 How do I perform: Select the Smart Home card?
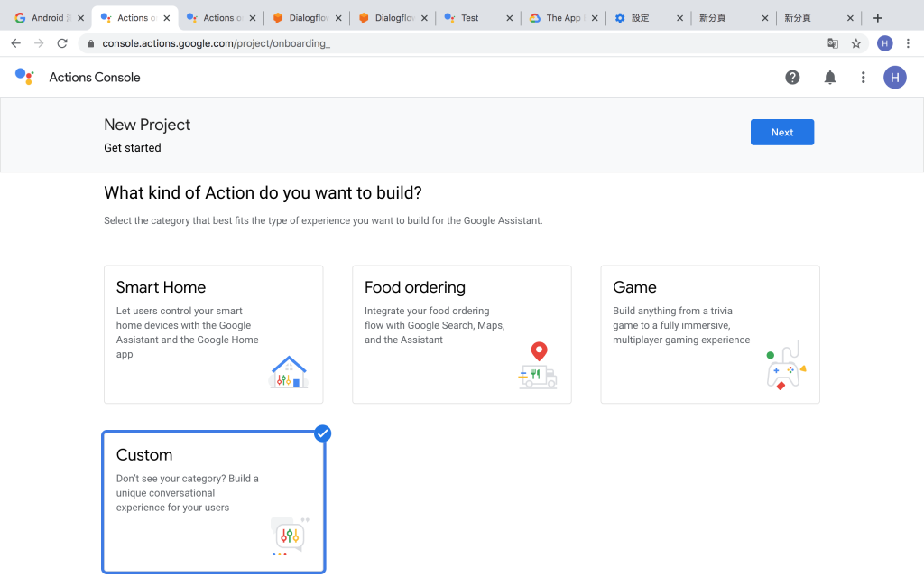click(213, 334)
